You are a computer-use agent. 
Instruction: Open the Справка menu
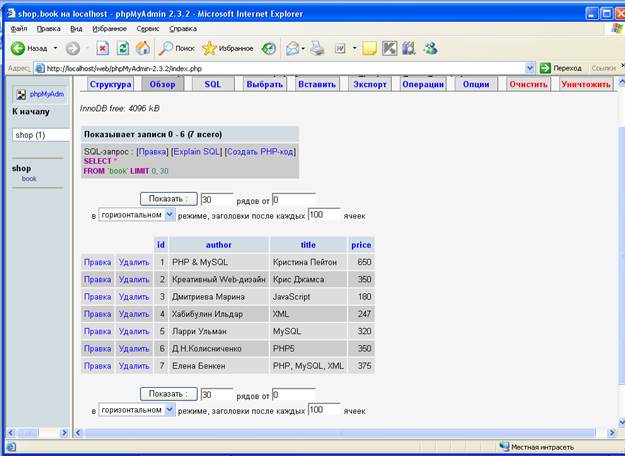(x=183, y=29)
